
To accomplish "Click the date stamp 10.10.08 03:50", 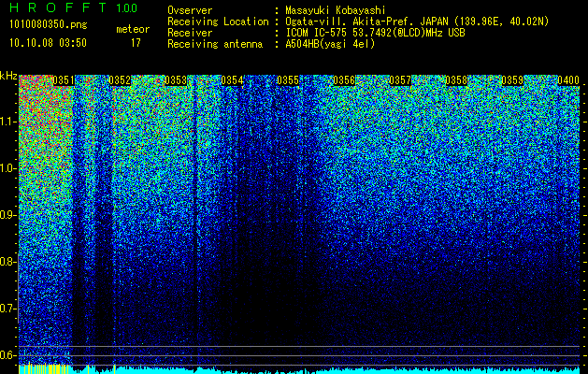I will [x=48, y=43].
